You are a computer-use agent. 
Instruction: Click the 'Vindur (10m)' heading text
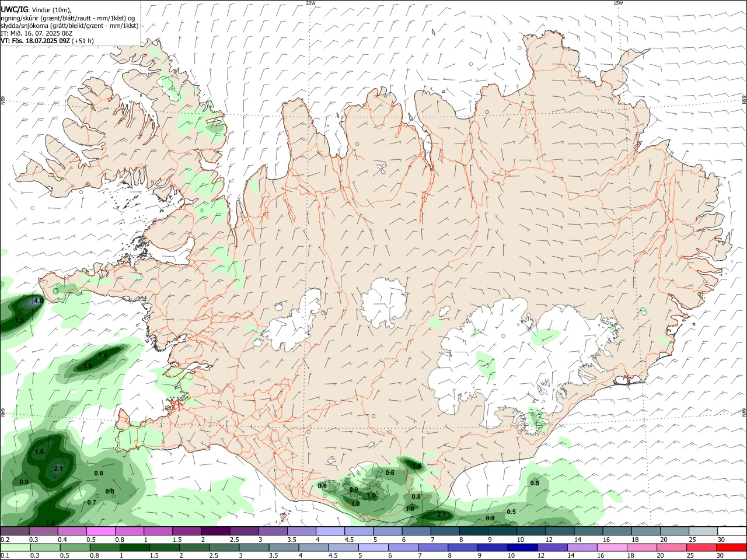51,10
